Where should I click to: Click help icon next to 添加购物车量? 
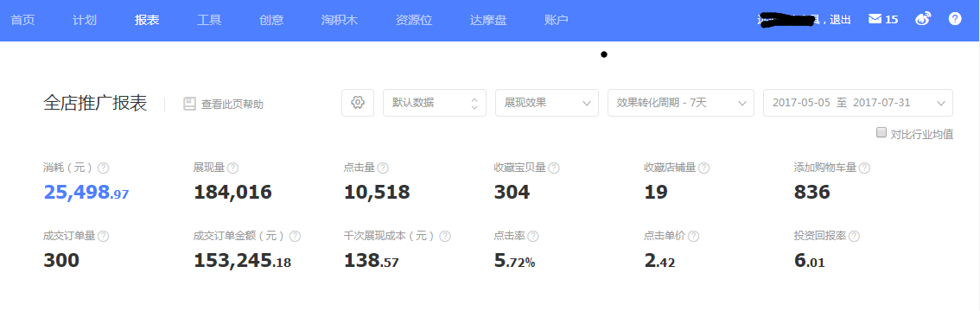click(x=864, y=168)
